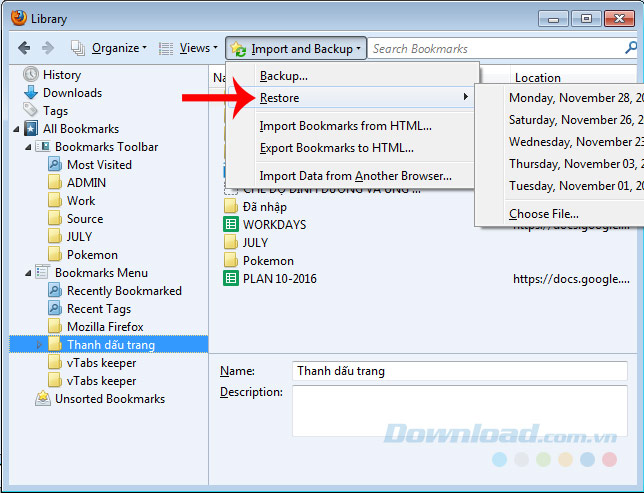Expand the Thanh dấu trang folder
This screenshot has height=493, width=644.
pyautogui.click(x=39, y=344)
